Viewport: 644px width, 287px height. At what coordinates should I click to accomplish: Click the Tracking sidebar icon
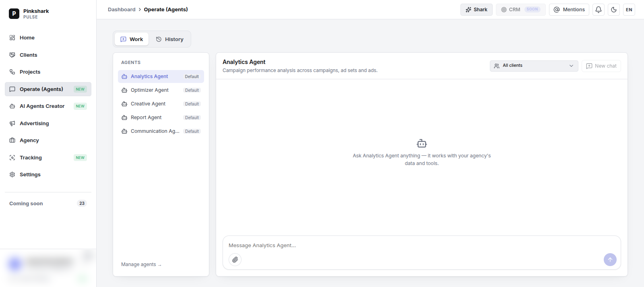12,158
